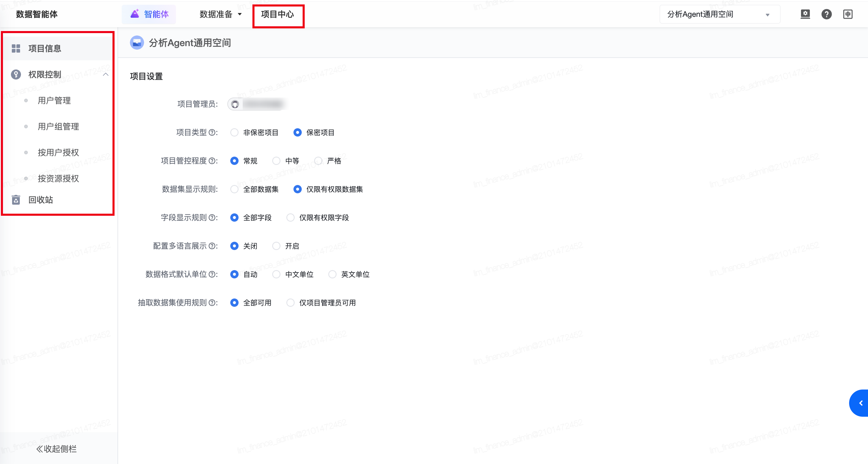Open 用户组管理 in the sidebar
The image size is (868, 464).
pyautogui.click(x=58, y=126)
